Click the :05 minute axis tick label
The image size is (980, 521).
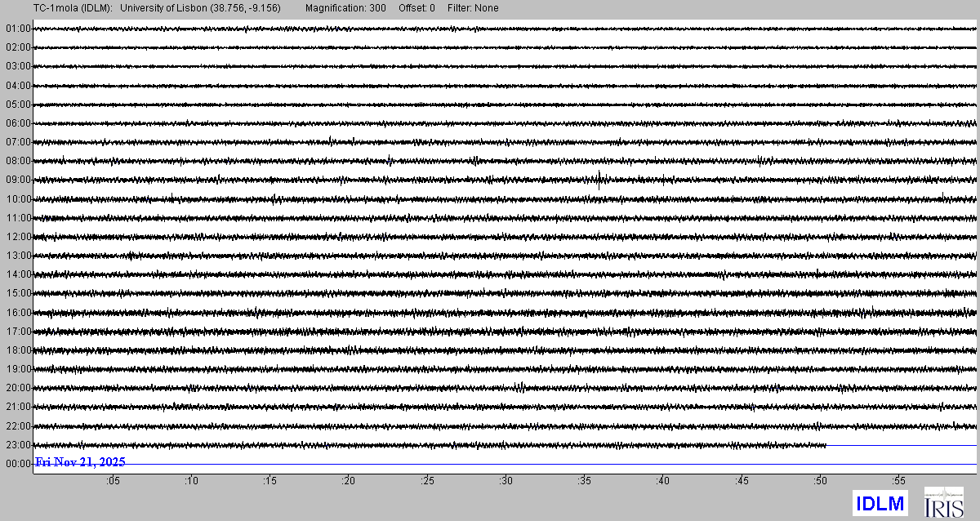113,482
